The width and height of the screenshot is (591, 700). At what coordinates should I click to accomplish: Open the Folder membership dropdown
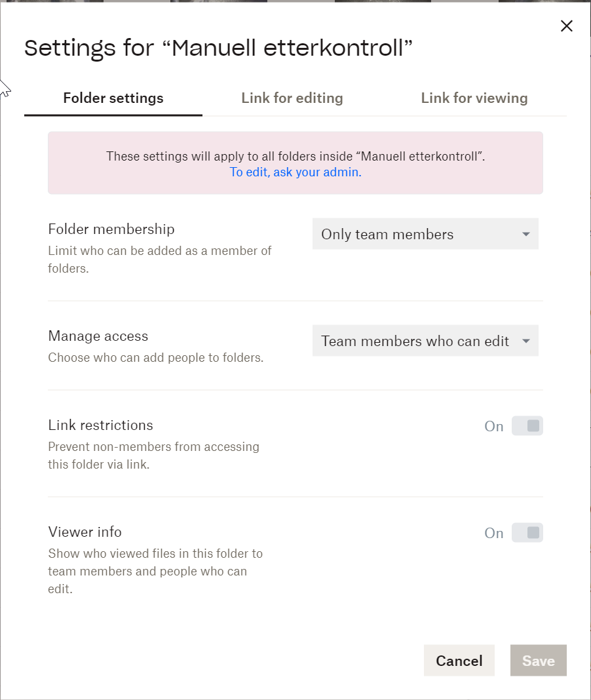pyautogui.click(x=425, y=234)
